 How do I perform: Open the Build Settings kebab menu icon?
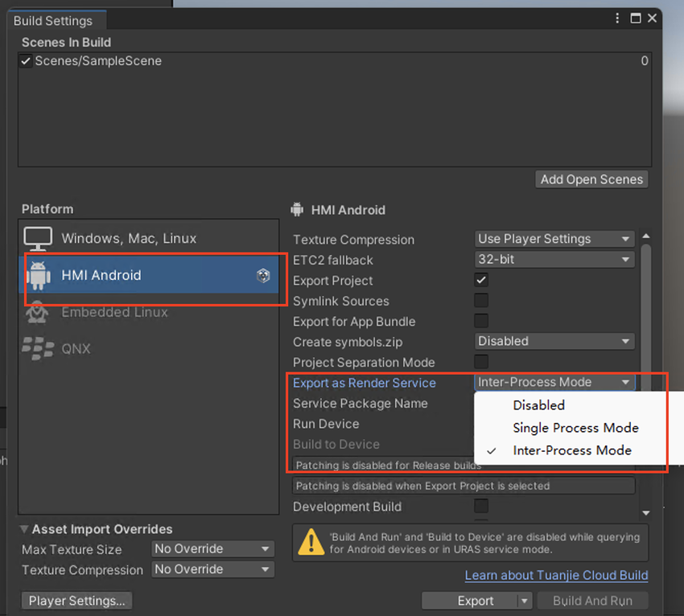(618, 18)
